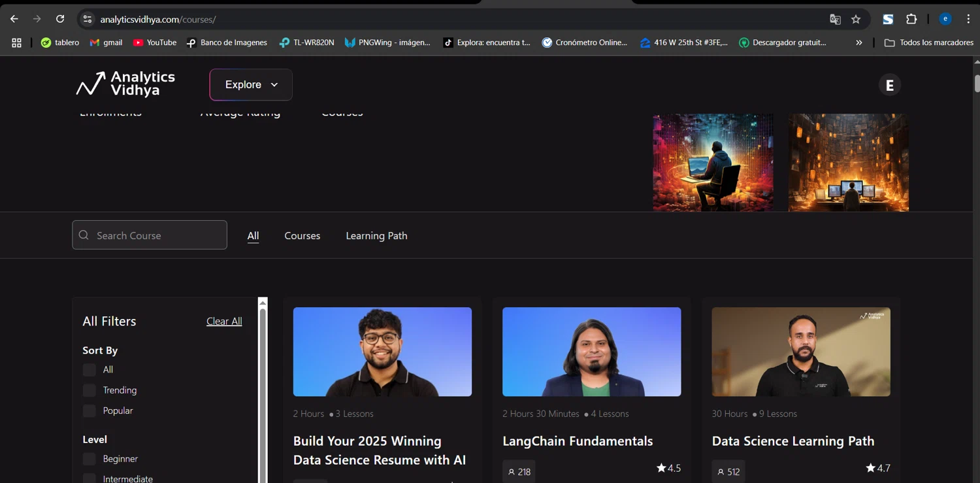Open Todos los marcadores folder

pos(928,42)
